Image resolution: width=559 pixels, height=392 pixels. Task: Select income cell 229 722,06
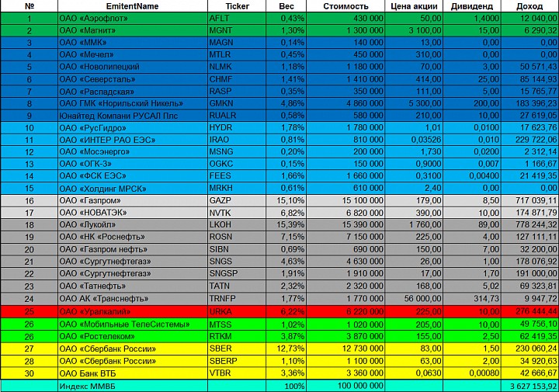coord(529,140)
